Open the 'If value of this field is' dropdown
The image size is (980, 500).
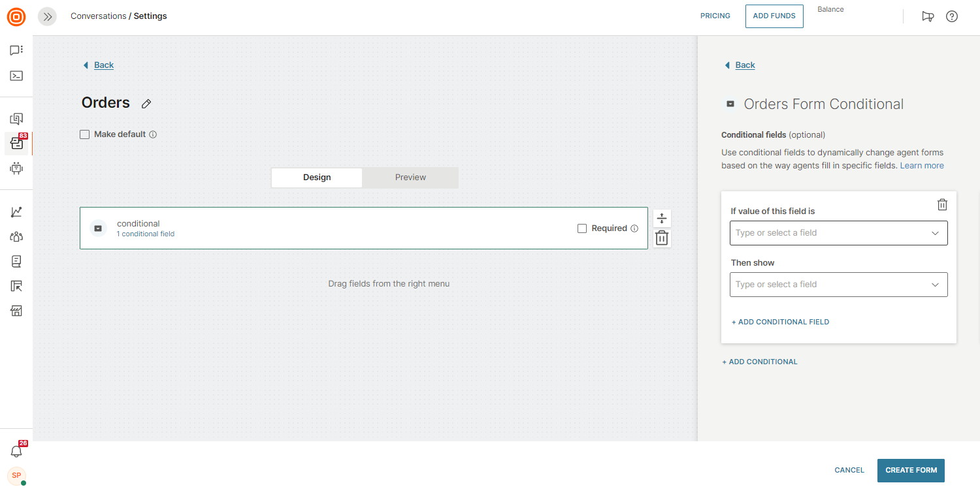[x=838, y=233]
